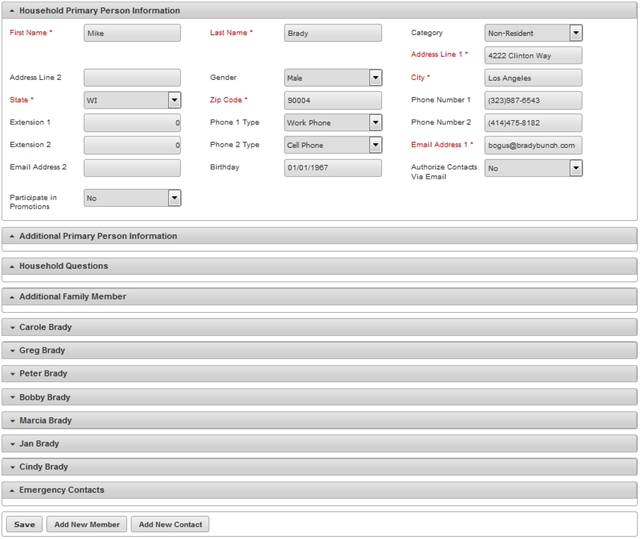This screenshot has height=539, width=640.
Task: Click the Email Address 2 field
Action: pos(132,167)
